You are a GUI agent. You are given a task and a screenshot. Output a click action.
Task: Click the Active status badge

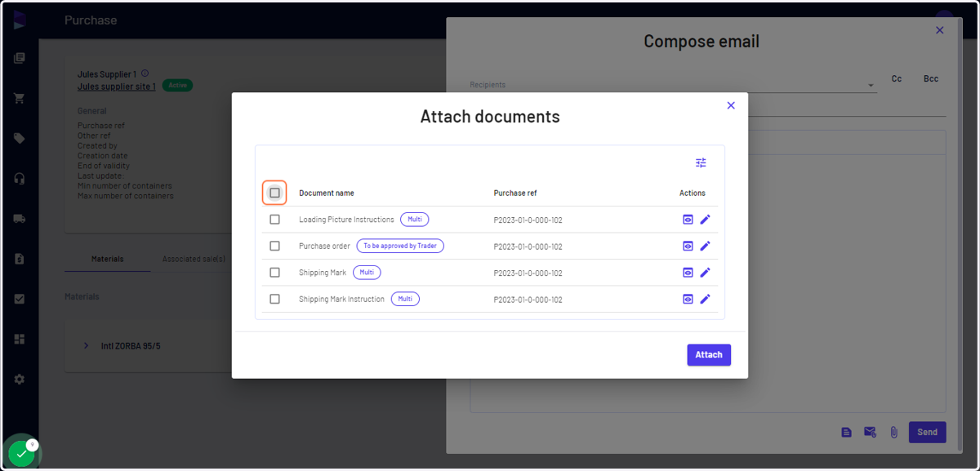pos(177,85)
